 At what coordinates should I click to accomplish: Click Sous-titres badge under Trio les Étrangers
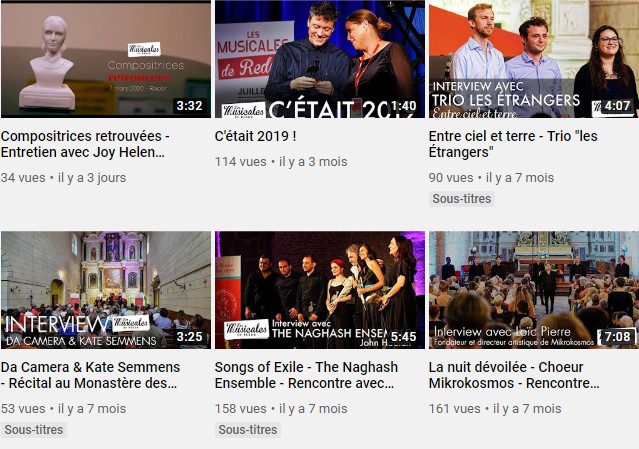462,199
